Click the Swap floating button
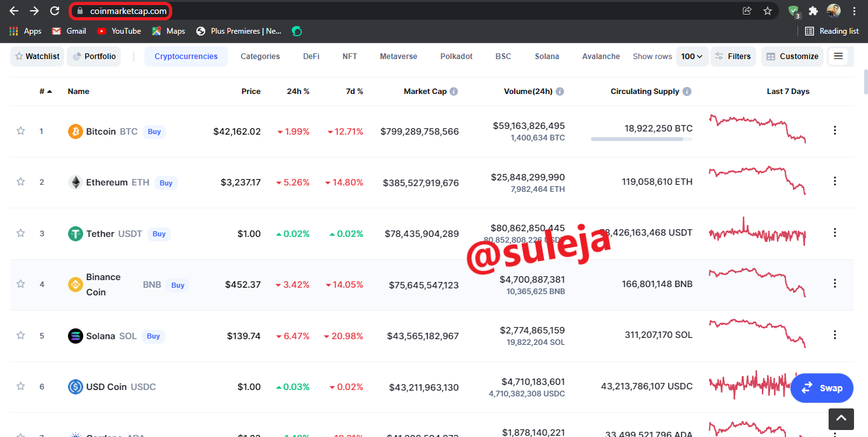The height and width of the screenshot is (437, 868). [x=822, y=388]
